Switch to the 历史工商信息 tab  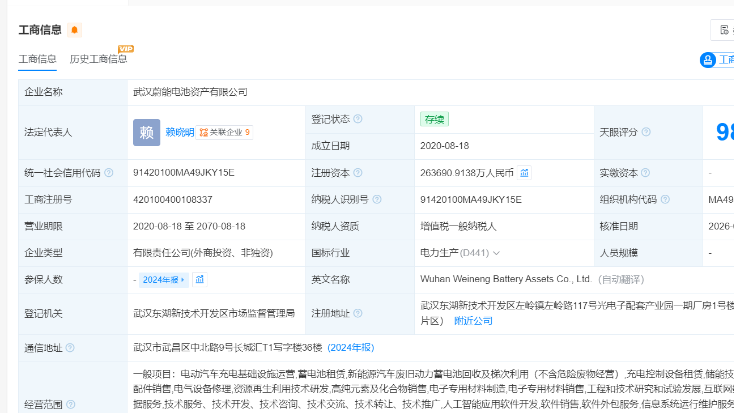tap(98, 59)
